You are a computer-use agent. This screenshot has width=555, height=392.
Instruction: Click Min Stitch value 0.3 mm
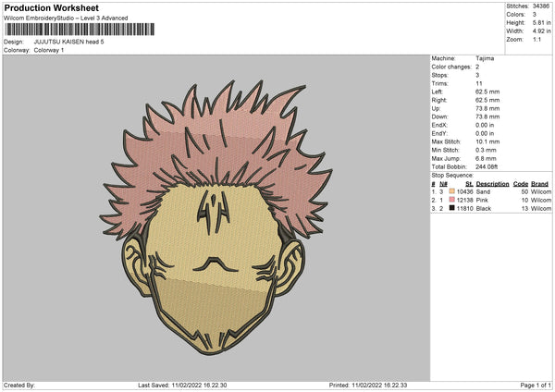click(486, 150)
